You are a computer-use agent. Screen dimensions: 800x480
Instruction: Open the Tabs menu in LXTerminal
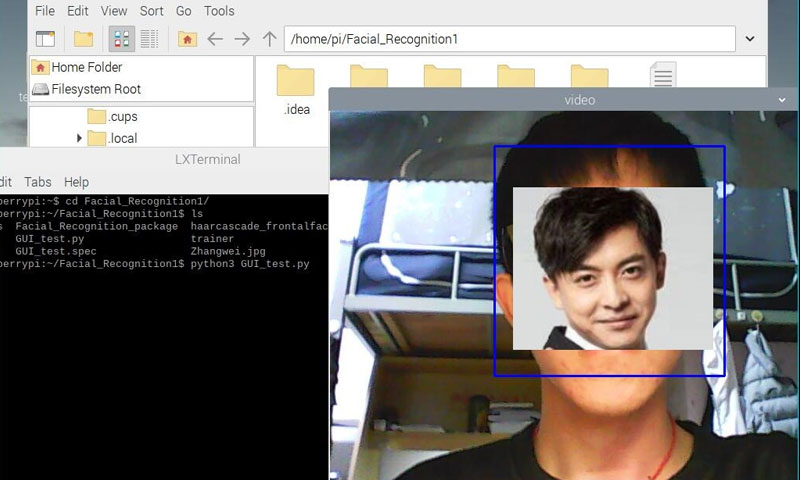pyautogui.click(x=38, y=182)
